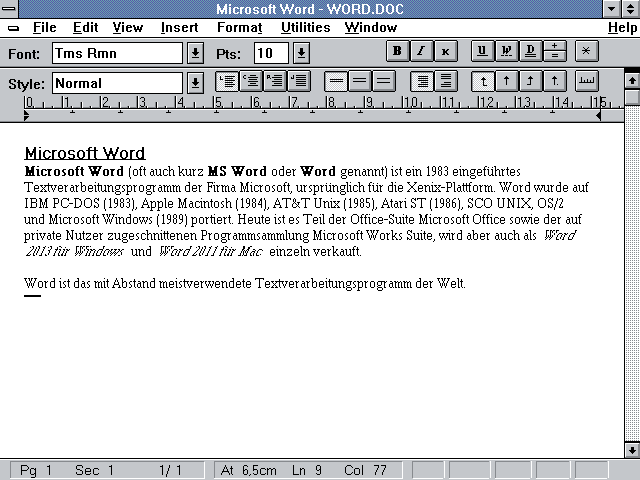The height and width of the screenshot is (480, 640).
Task: Select the left tab stop tool
Action: click(482, 81)
